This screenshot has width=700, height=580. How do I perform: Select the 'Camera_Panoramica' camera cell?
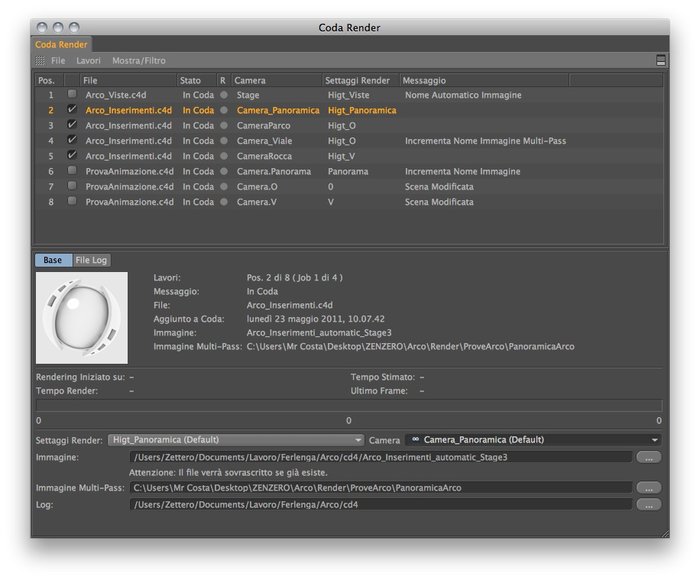tap(278, 110)
